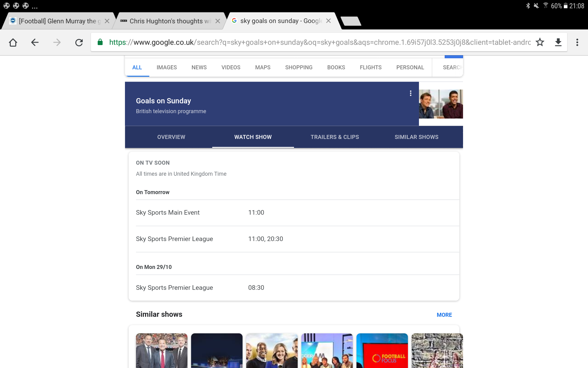The height and width of the screenshot is (368, 588).
Task: Select the WATCH SHOW tab
Action: (x=253, y=137)
